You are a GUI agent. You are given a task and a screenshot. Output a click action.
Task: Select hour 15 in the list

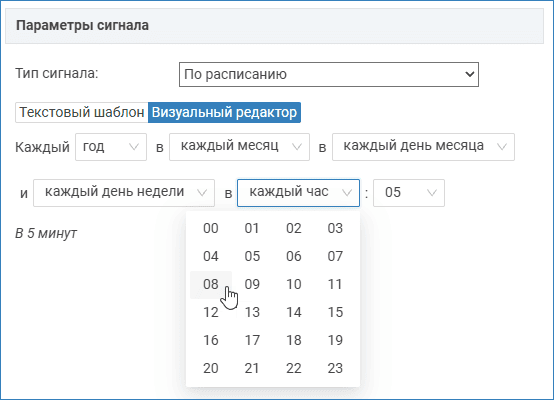tap(335, 313)
